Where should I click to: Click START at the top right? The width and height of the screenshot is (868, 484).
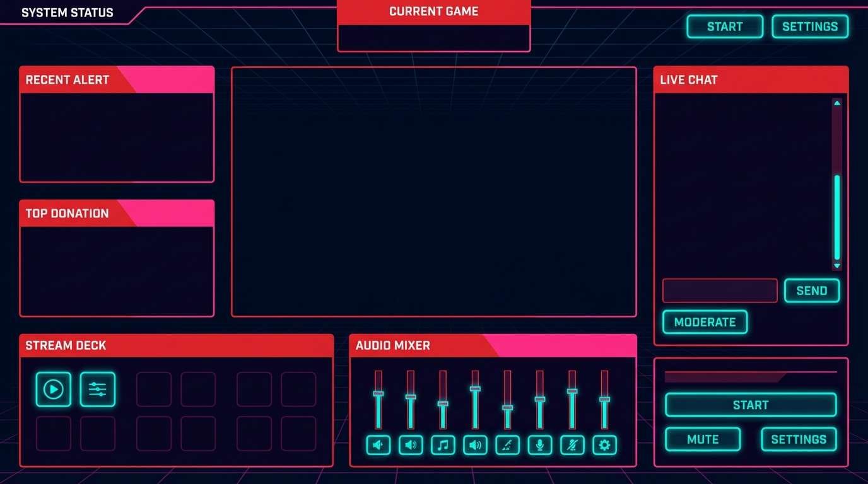coord(724,26)
